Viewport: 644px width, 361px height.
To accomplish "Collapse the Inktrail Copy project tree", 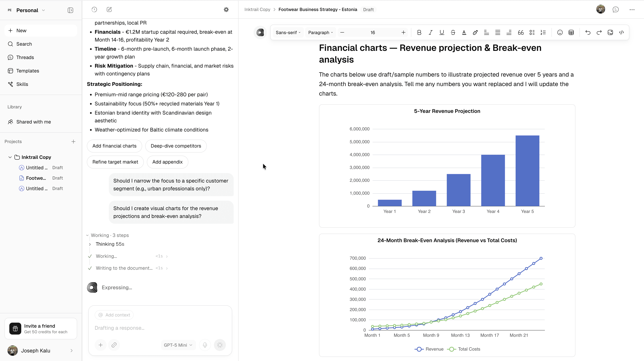I will [10, 157].
